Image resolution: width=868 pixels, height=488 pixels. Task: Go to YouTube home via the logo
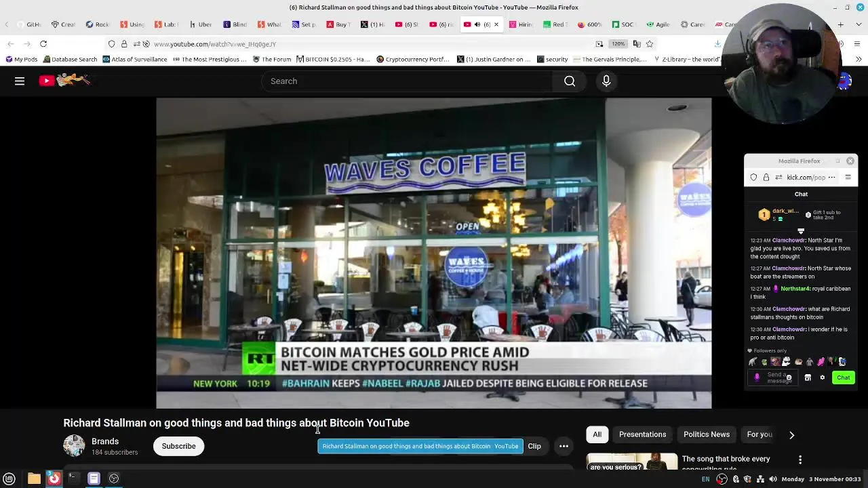(x=64, y=81)
